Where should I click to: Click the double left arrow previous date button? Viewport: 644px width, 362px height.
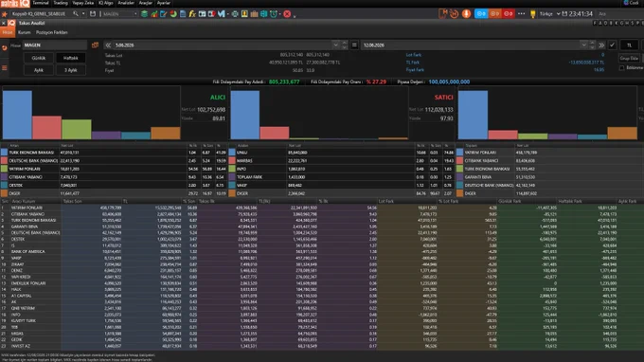point(108,45)
